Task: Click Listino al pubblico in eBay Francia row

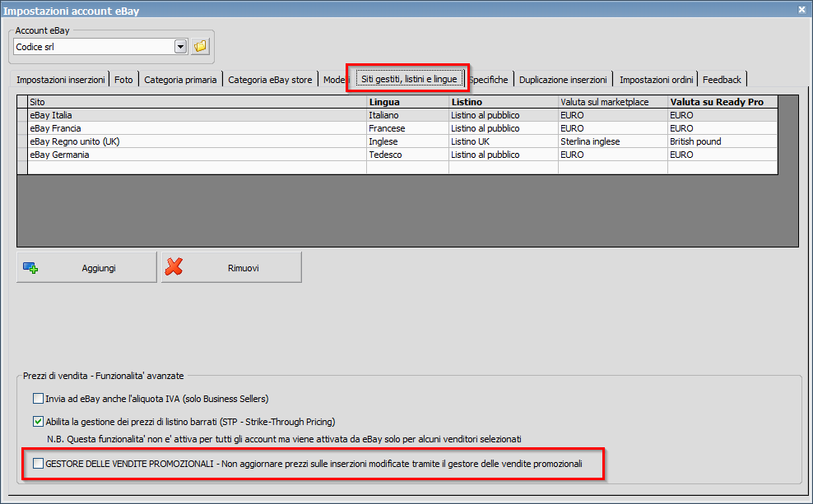Action: pos(504,128)
